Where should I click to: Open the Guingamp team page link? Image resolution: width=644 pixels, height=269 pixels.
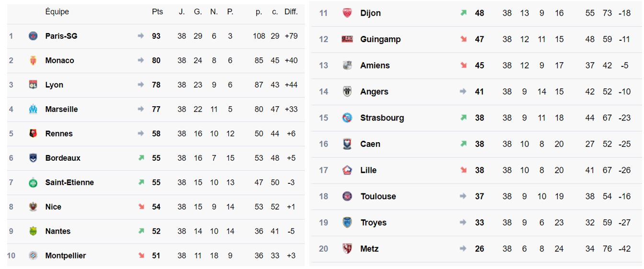coord(380,39)
